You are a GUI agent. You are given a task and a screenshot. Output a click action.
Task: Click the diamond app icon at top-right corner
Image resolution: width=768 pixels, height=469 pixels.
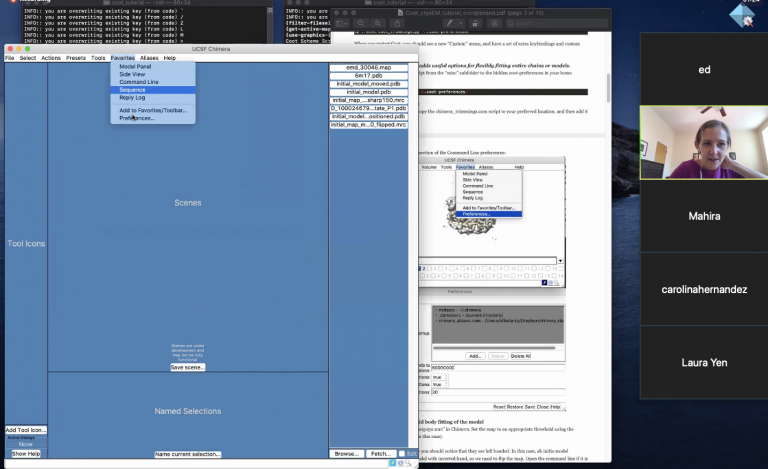[743, 16]
